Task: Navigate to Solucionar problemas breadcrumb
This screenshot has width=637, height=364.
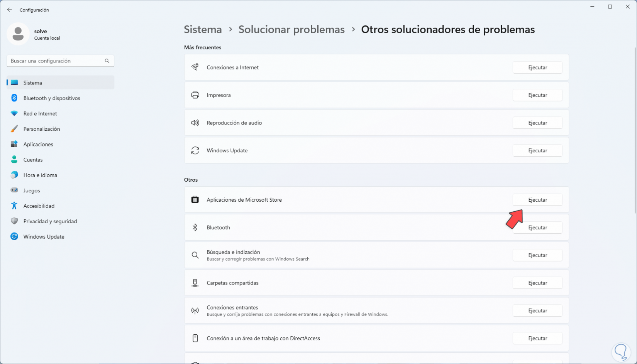Action: pyautogui.click(x=291, y=30)
